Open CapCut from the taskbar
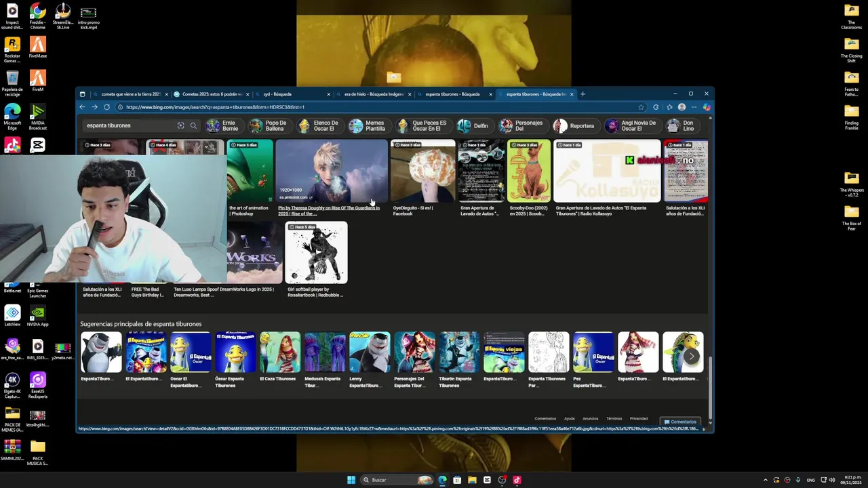Viewport: 868px width, 488px height. click(x=487, y=480)
